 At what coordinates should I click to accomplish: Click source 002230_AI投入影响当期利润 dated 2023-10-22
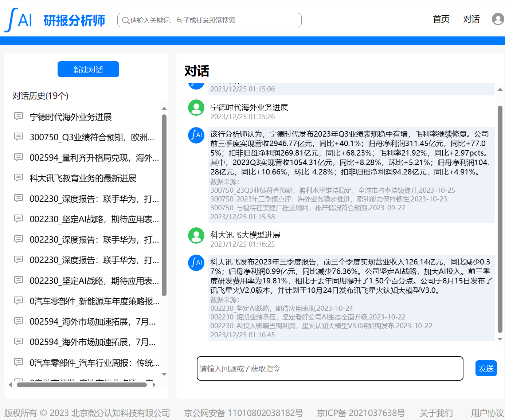(321, 326)
